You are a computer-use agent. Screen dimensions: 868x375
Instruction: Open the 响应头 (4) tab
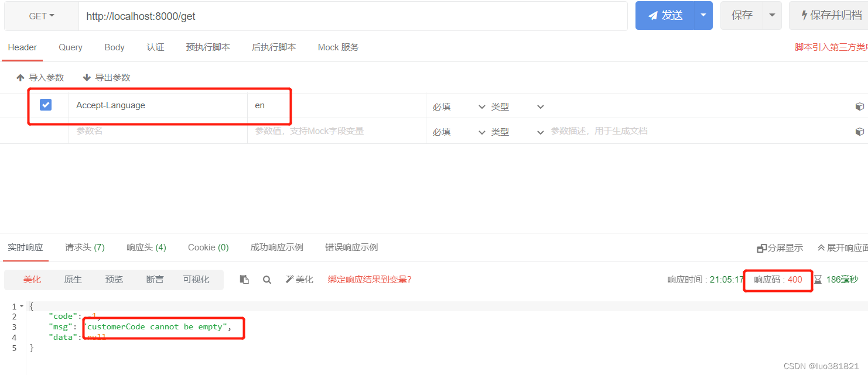click(146, 247)
